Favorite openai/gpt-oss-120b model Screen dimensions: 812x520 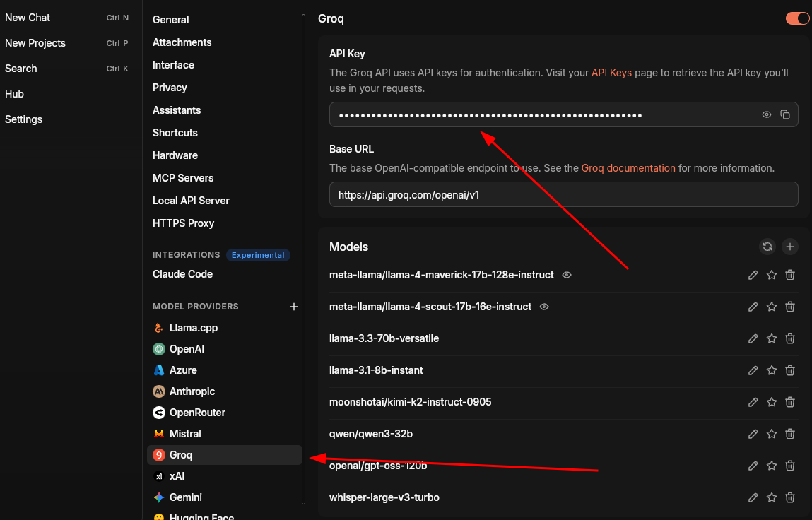pyautogui.click(x=772, y=466)
